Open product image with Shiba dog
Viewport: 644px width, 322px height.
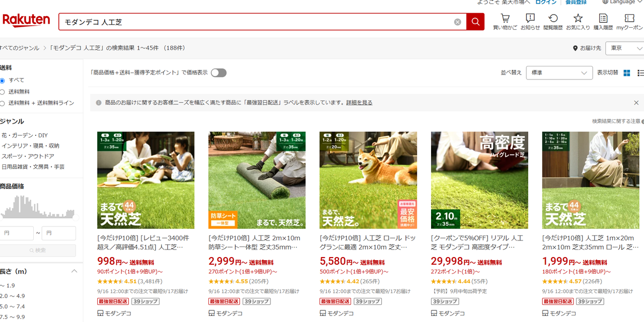click(x=368, y=181)
